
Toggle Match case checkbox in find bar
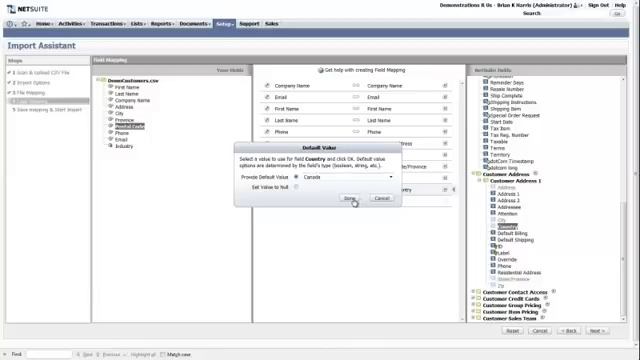tap(162, 354)
